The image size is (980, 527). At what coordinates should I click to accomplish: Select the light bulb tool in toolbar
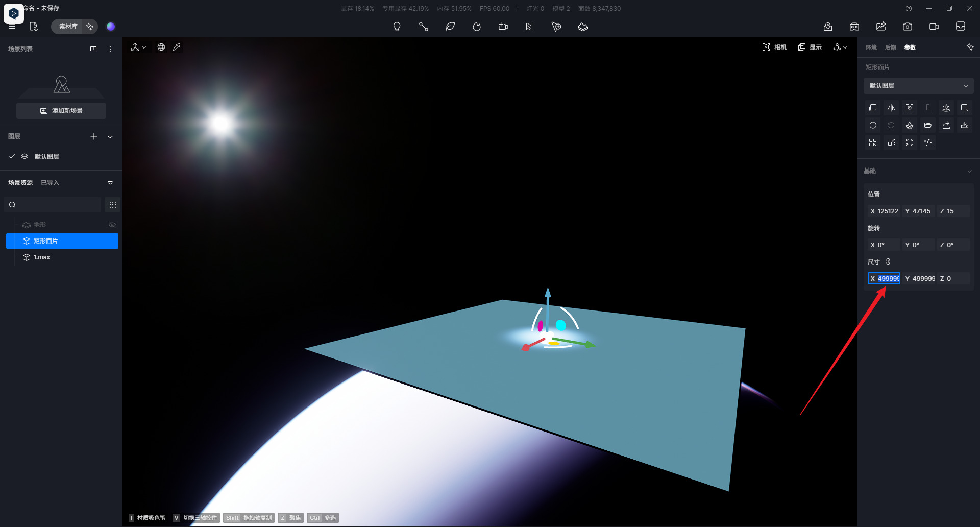tap(397, 27)
